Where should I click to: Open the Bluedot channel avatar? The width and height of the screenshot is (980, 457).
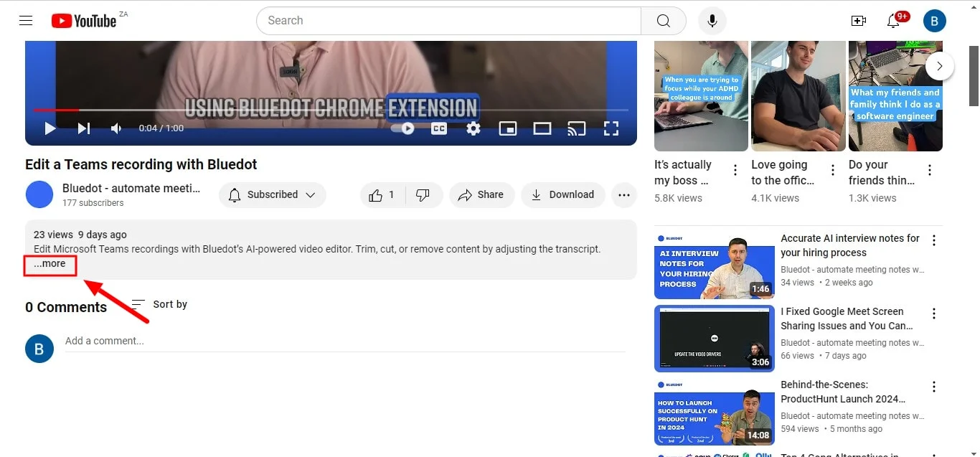pyautogui.click(x=39, y=194)
